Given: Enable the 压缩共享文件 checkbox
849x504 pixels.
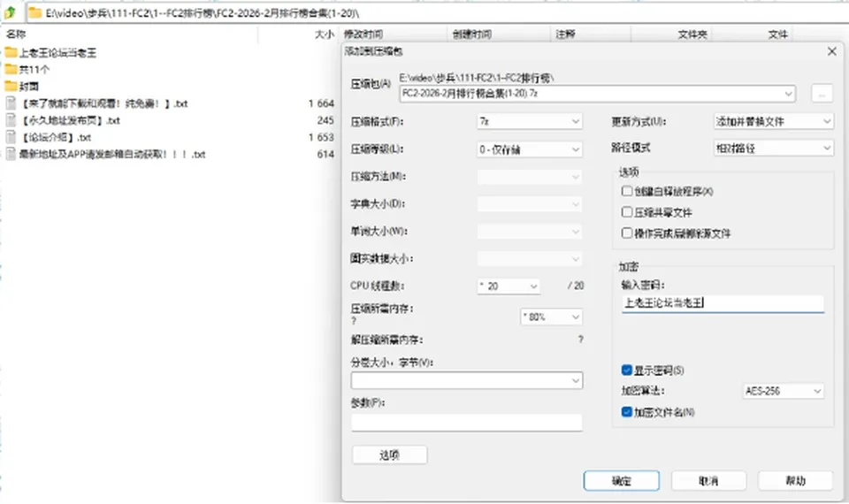Looking at the screenshot, I should [627, 211].
